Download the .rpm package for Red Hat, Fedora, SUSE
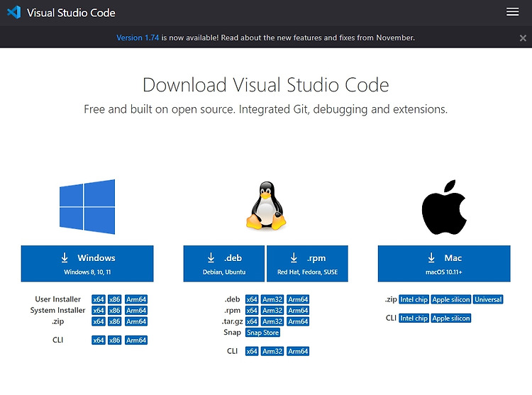Screen dimensions: 532x395 [x=307, y=263]
